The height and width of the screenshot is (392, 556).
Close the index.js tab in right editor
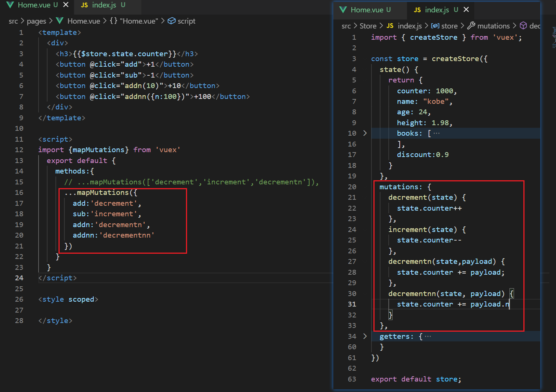tap(466, 9)
